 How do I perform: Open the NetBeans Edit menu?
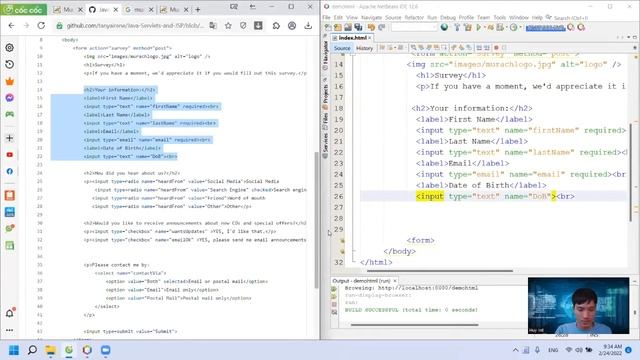338,18
